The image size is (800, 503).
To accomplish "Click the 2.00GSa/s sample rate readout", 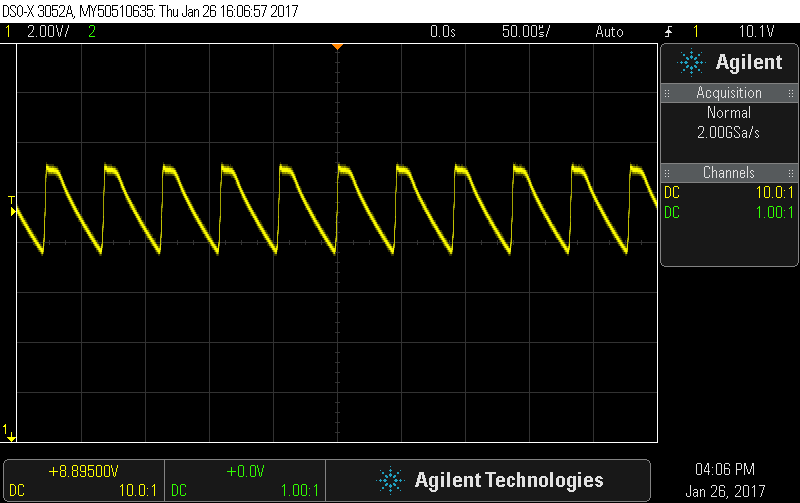I will [729, 132].
